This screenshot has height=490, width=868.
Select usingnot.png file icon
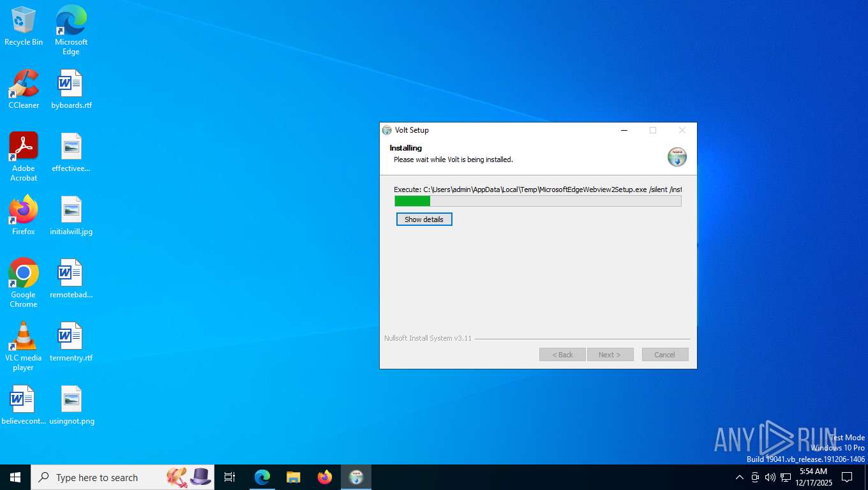point(71,405)
